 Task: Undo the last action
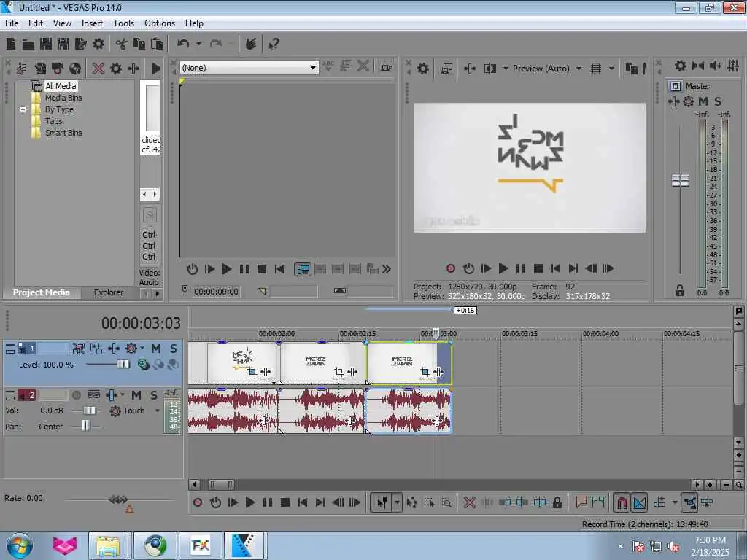[183, 44]
